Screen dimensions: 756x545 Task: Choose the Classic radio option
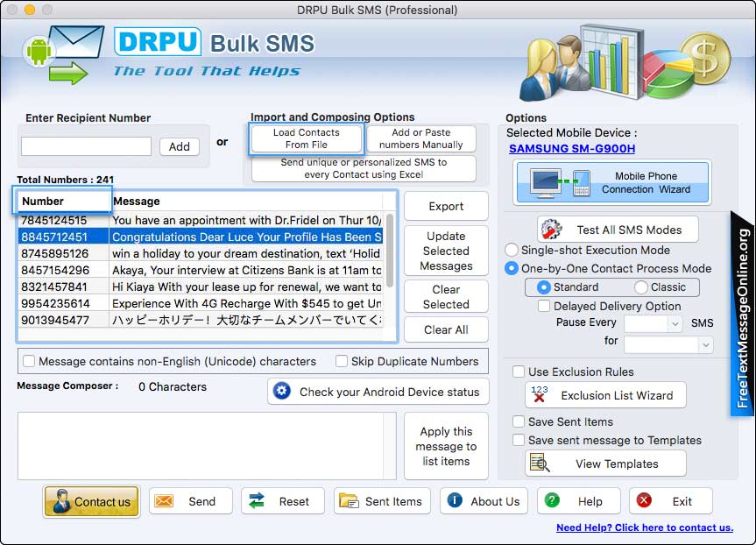coord(640,287)
